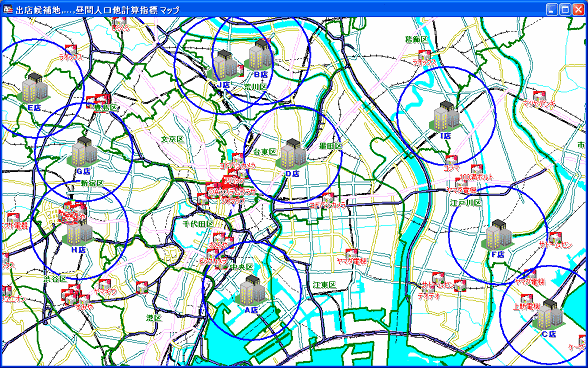Viewport: 588px width, 368px height.
Task: Click the window title bar app icon
Action: click(x=8, y=9)
